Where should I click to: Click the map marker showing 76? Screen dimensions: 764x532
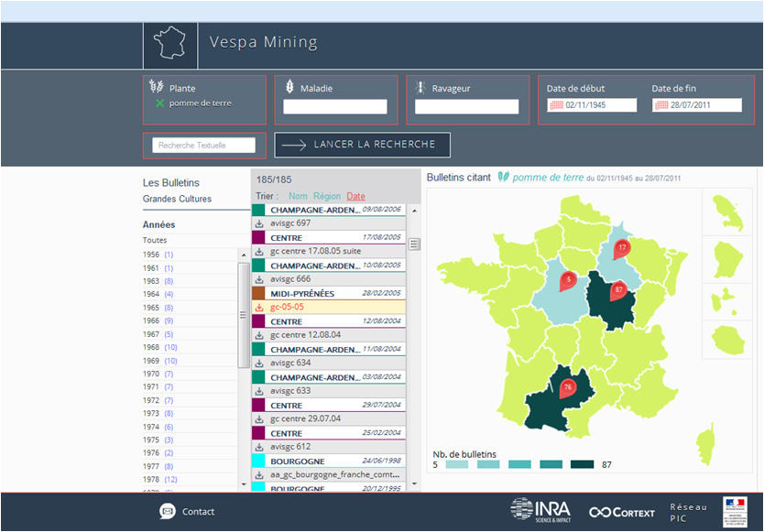(x=567, y=389)
